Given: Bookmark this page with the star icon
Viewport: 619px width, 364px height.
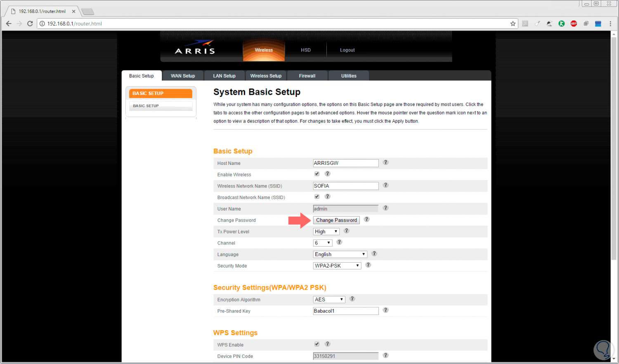Looking at the screenshot, I should 513,23.
